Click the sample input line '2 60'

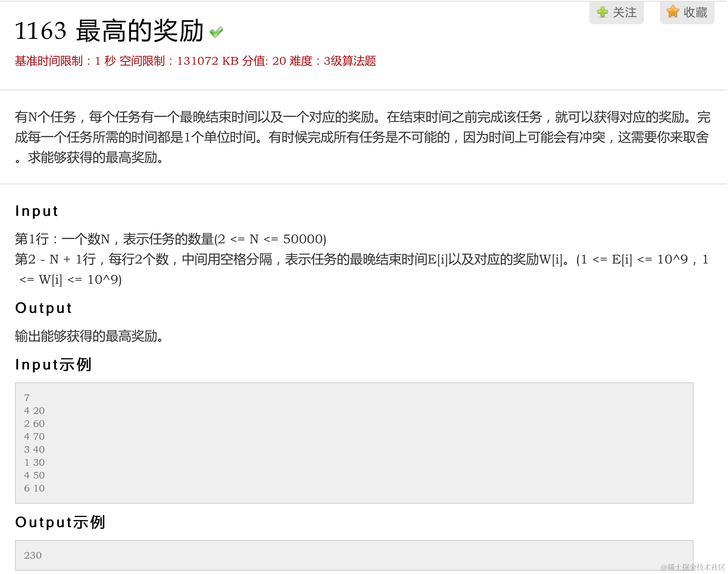[34, 424]
